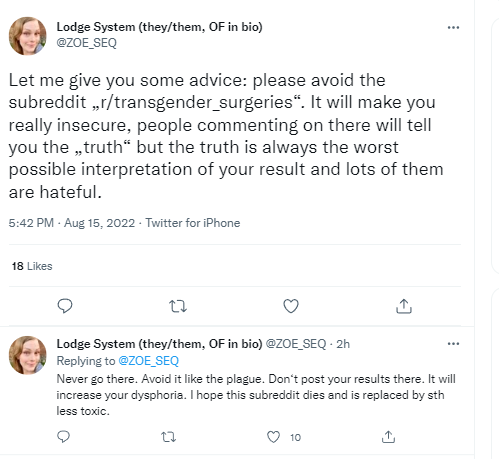
Task: Open @ZOE_SEQ link in Replying to line
Action: tap(149, 361)
